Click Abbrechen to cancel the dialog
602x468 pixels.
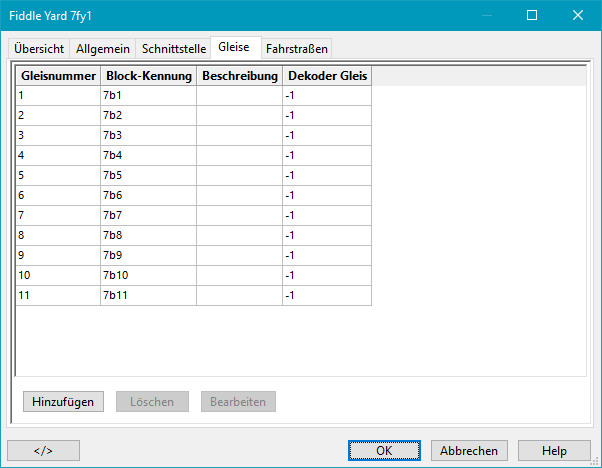[470, 450]
